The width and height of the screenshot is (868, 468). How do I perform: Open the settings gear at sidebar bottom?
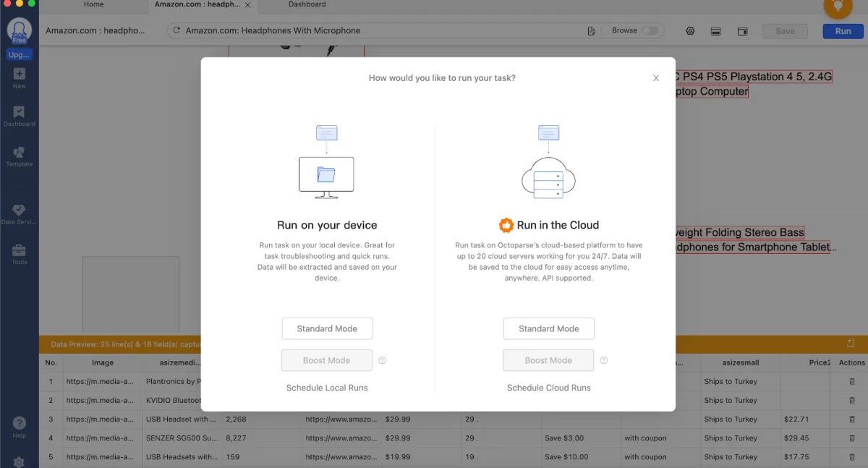pos(20,462)
